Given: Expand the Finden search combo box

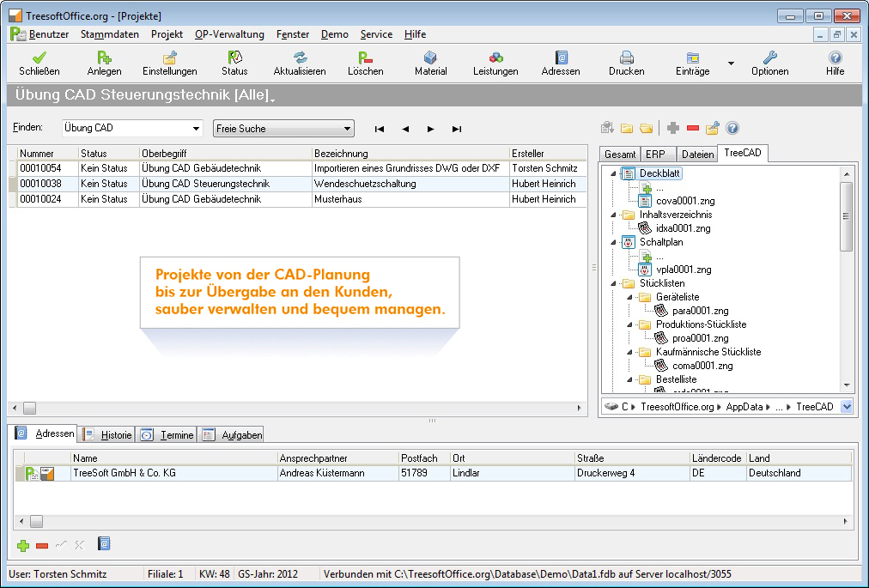Looking at the screenshot, I should (x=196, y=129).
